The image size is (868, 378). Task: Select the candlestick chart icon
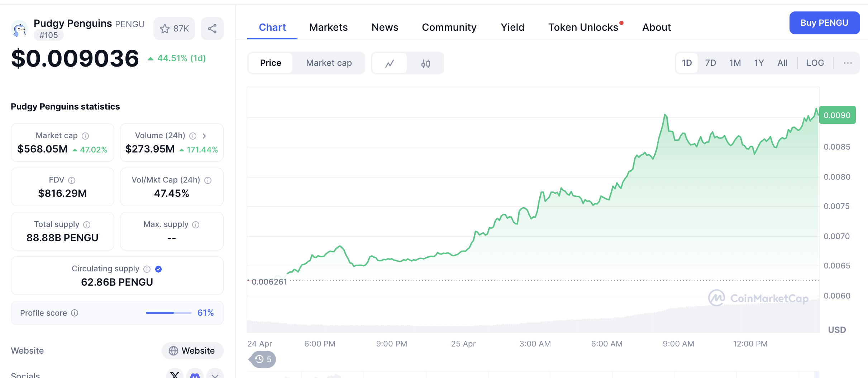click(426, 63)
